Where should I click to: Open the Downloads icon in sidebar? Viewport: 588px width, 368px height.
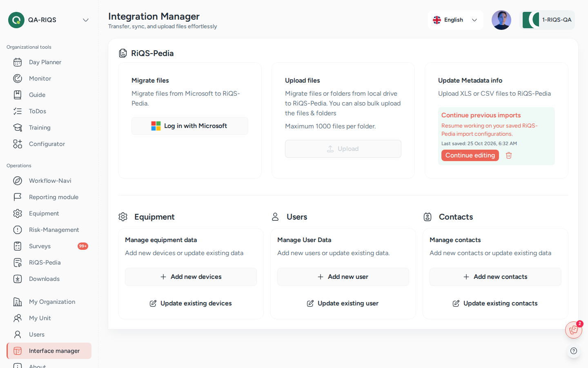coord(18,279)
